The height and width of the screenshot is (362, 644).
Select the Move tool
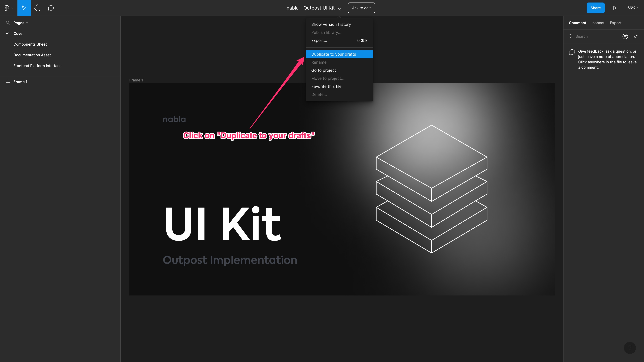pos(24,8)
